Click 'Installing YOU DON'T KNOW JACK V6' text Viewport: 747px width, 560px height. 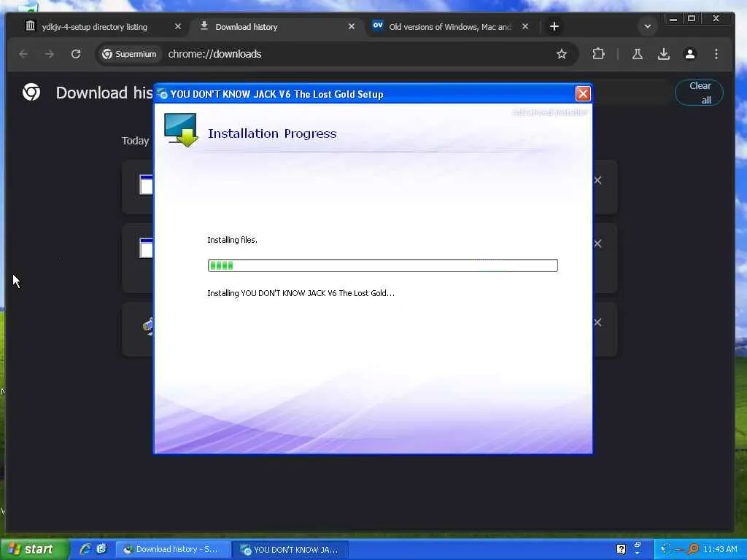[301, 293]
